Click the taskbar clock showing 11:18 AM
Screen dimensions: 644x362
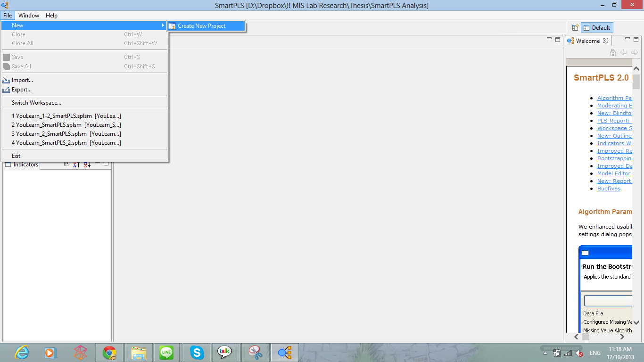[620, 353]
